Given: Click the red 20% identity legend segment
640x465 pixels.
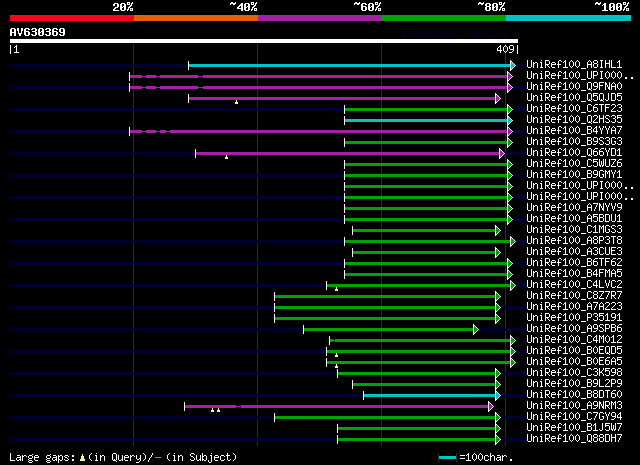Looking at the screenshot, I should pyautogui.click(x=72, y=18).
